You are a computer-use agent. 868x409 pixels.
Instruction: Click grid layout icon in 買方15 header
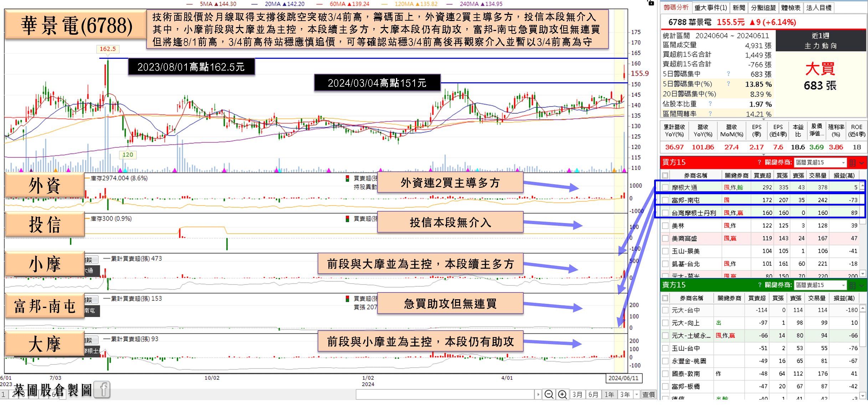(852, 163)
